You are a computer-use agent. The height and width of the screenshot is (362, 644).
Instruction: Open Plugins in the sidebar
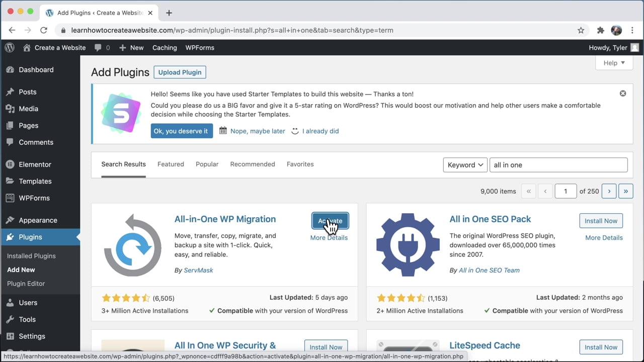point(40,237)
